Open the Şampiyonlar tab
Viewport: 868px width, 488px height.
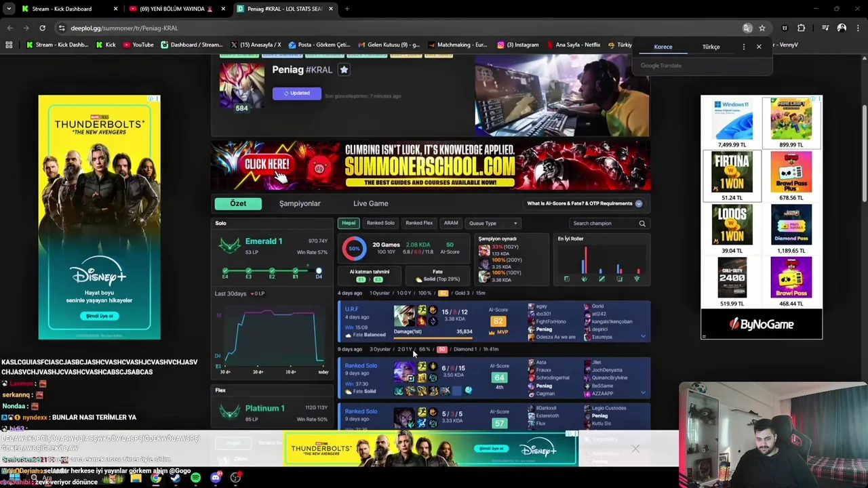(x=300, y=203)
